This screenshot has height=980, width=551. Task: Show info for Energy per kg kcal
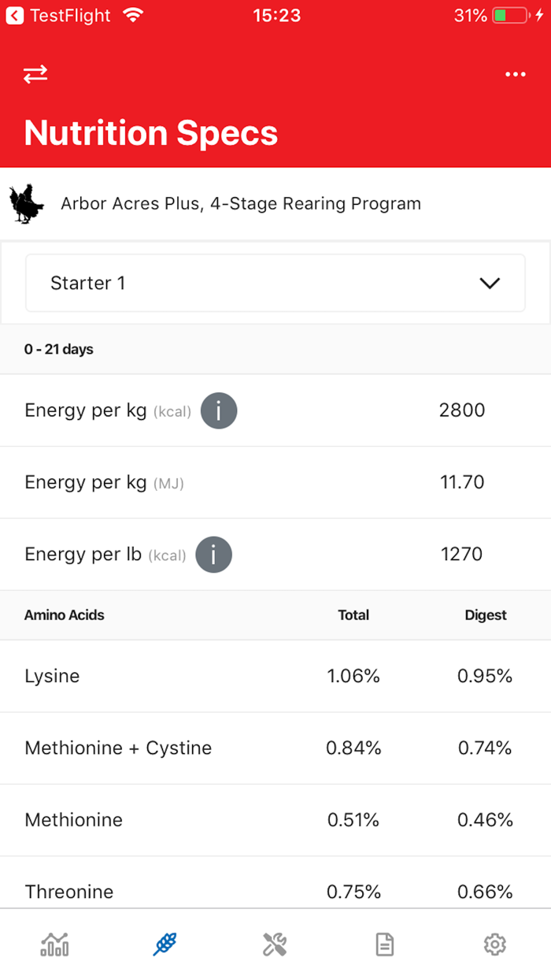(219, 410)
